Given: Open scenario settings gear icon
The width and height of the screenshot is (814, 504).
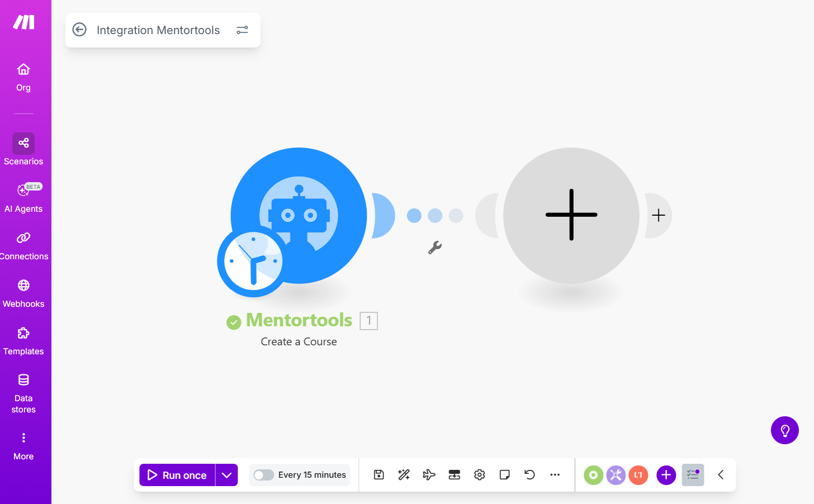Looking at the screenshot, I should [479, 475].
